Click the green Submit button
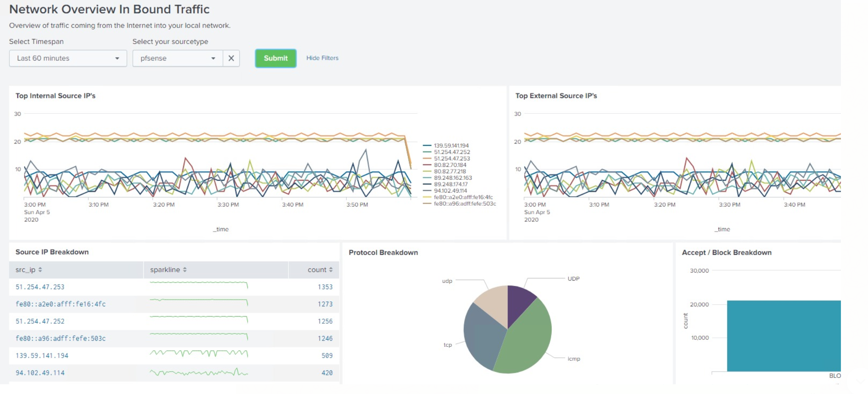This screenshot has width=868, height=394. coord(276,58)
